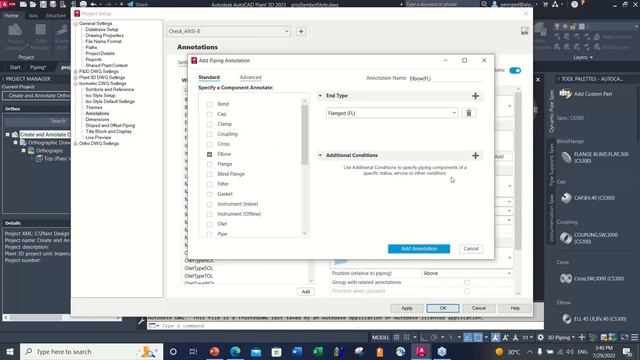Select the CAP BV palette icon
The width and height of the screenshot is (640, 360).
(566, 198)
